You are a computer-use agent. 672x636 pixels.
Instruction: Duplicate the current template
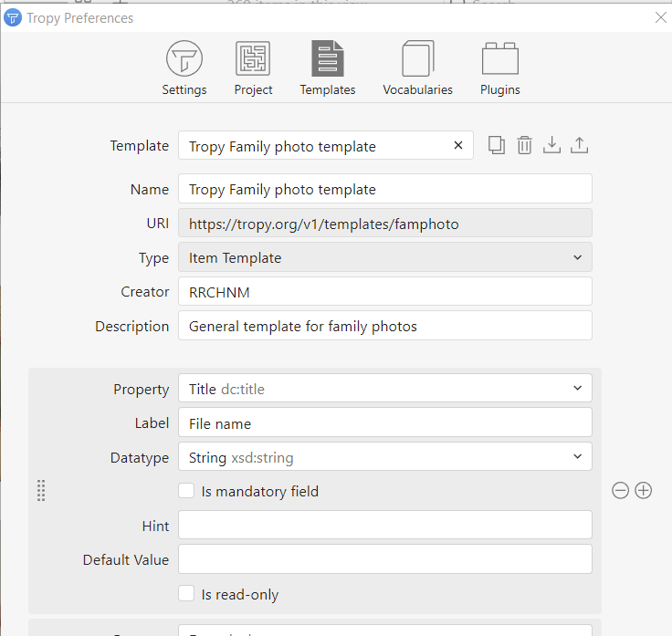tap(497, 145)
